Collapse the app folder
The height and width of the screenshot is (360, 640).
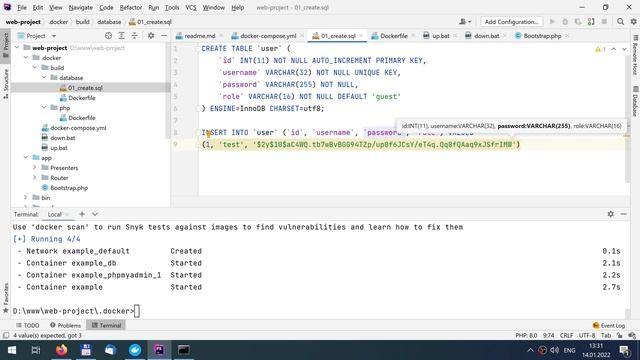[26, 158]
